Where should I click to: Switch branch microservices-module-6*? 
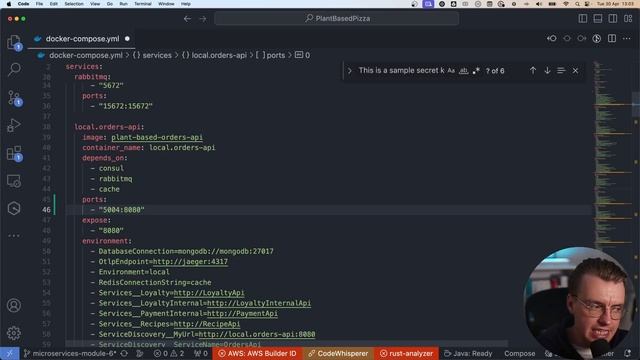(x=70, y=353)
